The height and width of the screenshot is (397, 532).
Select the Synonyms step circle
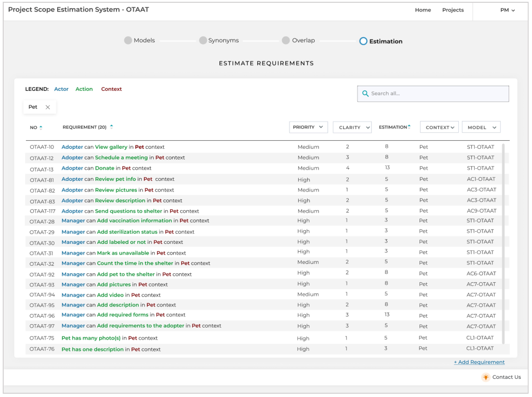(x=203, y=40)
